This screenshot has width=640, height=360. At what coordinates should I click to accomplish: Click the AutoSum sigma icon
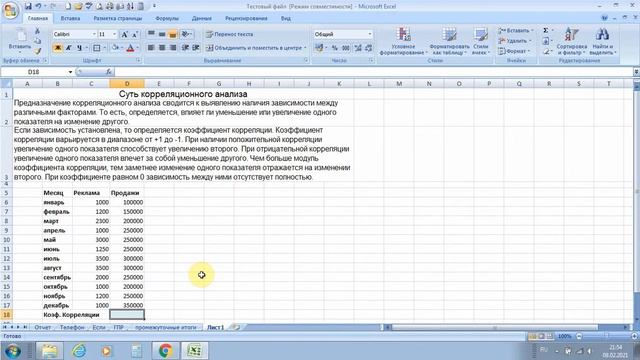pos(545,31)
